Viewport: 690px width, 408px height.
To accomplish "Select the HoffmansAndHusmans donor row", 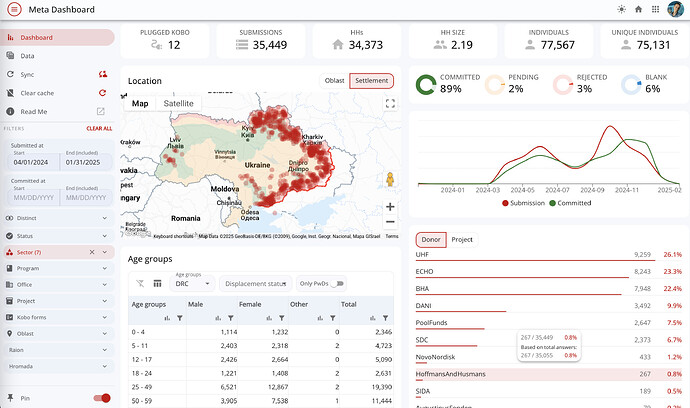I will pos(549,375).
